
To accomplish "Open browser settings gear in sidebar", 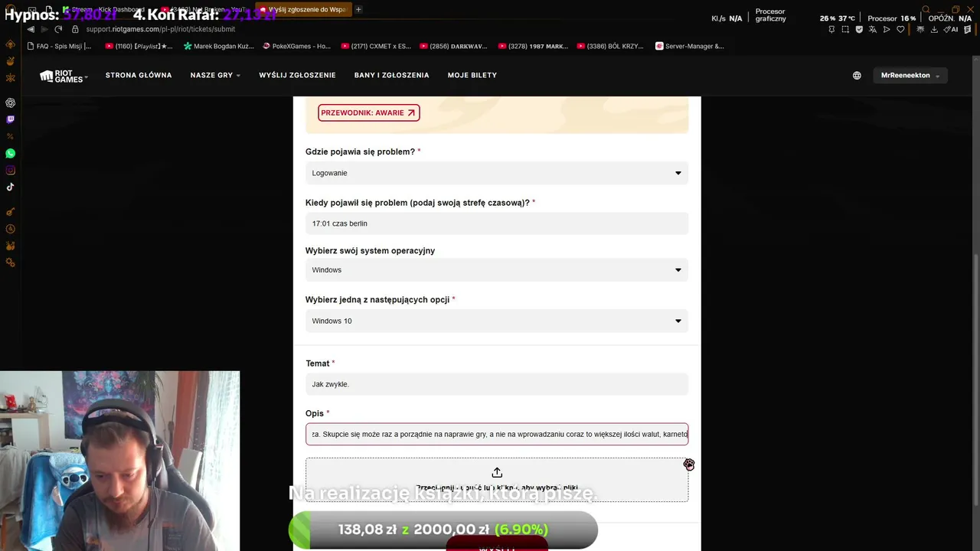I will [10, 262].
